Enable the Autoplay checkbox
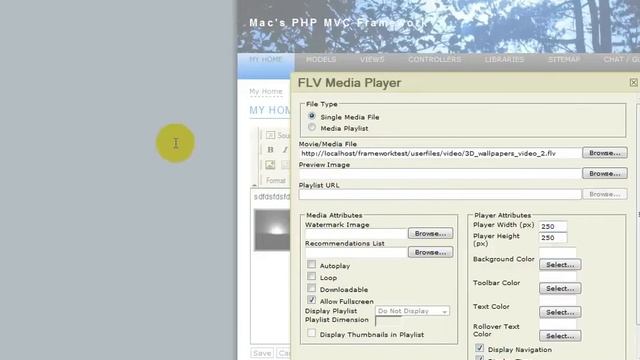This screenshot has height=360, width=640. click(x=311, y=264)
